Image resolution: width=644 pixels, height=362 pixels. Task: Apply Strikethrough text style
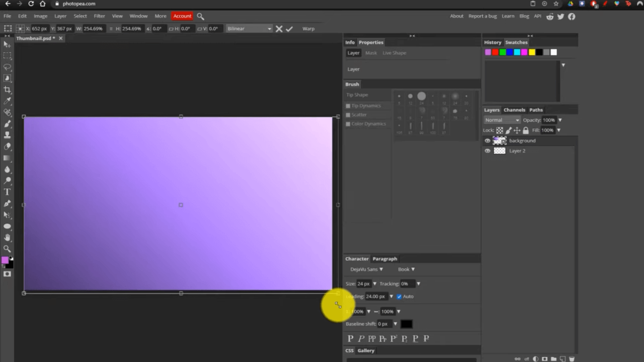point(426,338)
